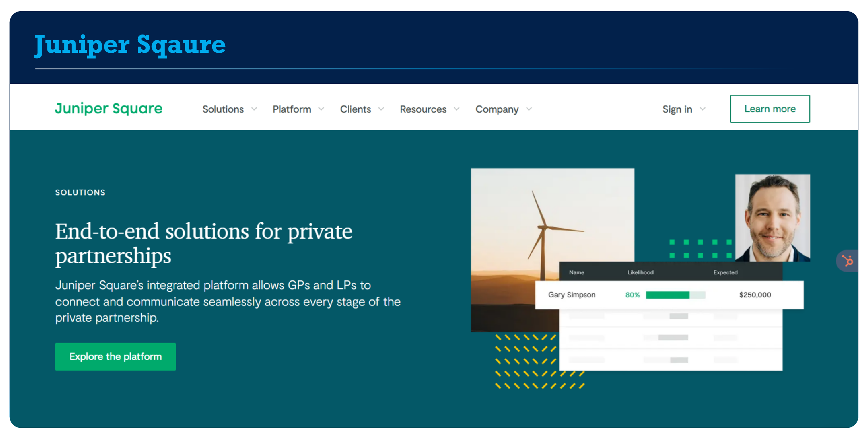
Task: Select the smiling man portrait photo
Action: pos(773,218)
